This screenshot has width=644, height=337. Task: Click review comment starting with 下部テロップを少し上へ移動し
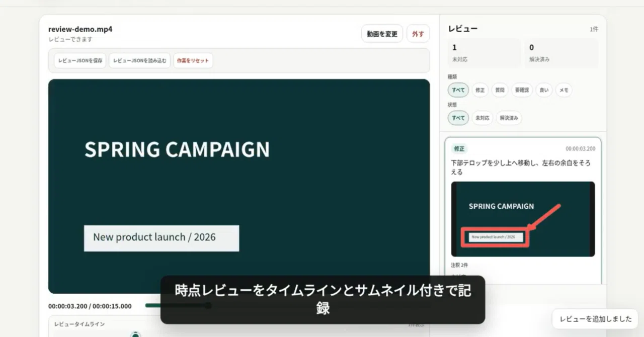[521, 167]
